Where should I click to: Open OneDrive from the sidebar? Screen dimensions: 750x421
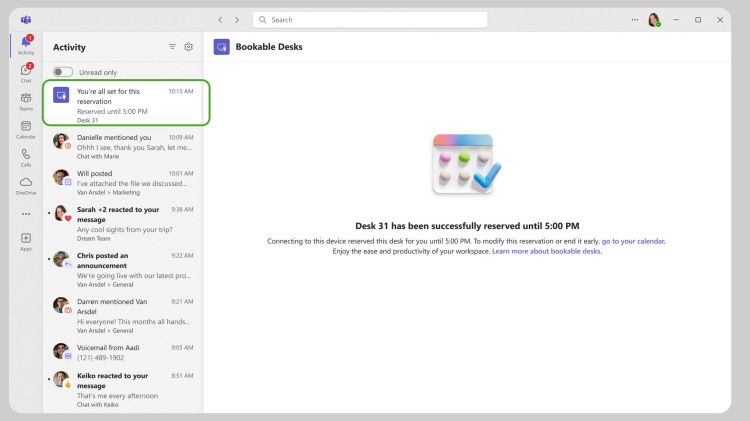(x=26, y=186)
